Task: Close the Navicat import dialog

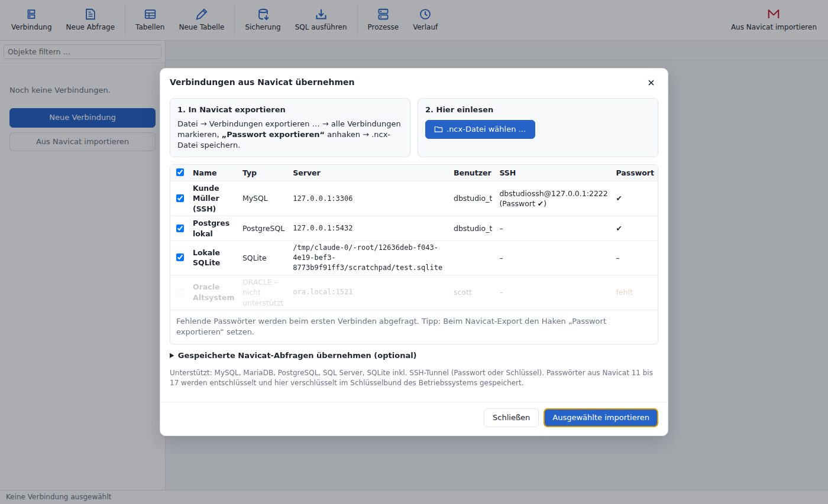Action: pyautogui.click(x=651, y=83)
